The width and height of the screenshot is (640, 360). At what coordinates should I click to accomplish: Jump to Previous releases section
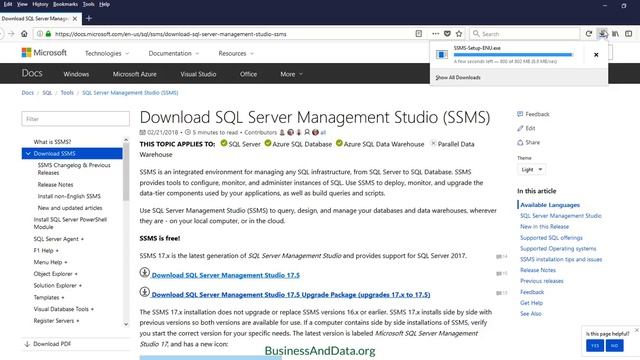point(542,281)
